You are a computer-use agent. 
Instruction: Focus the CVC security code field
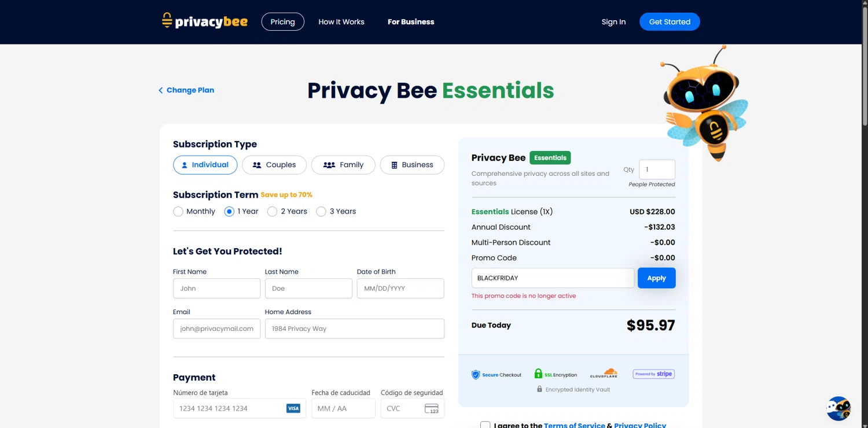click(413, 408)
